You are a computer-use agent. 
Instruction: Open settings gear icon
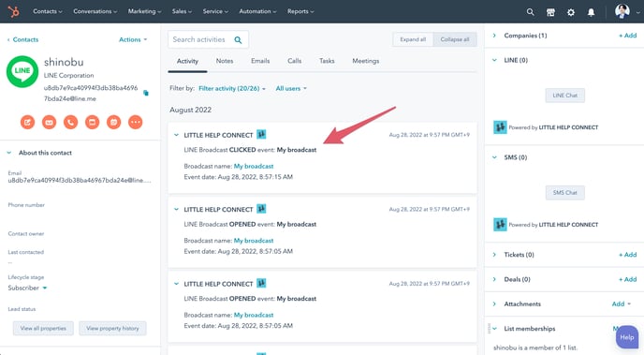pos(570,12)
